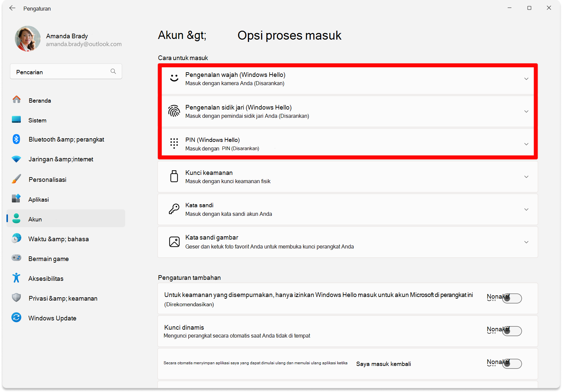Open Personalisasi settings
The height and width of the screenshot is (392, 562).
[66, 179]
